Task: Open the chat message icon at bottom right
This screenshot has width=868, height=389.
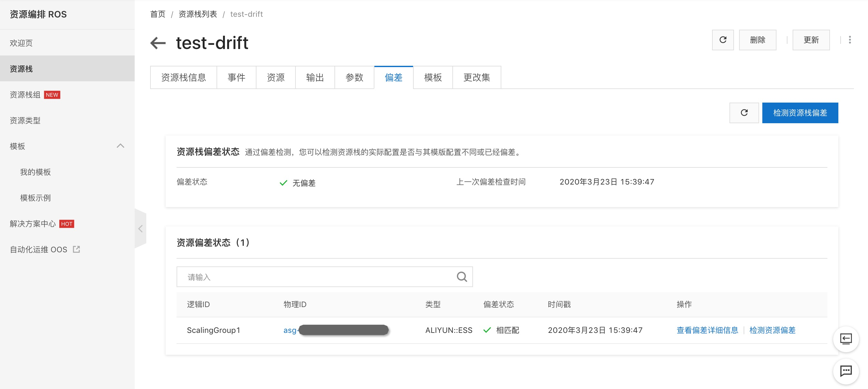Action: click(x=846, y=371)
